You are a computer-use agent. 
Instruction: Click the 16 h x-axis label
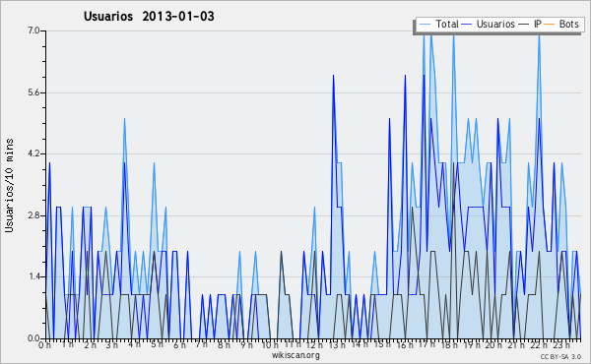405,345
